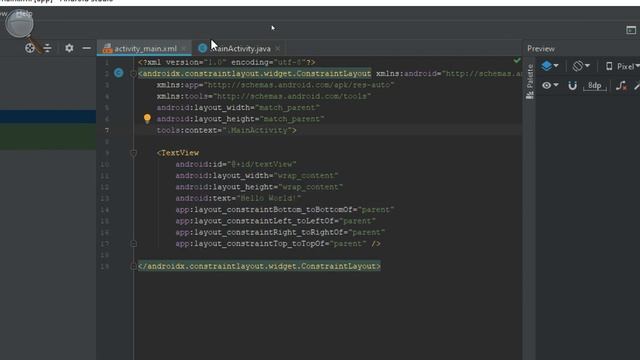
Task: Click fold marker at TextView closing line
Action: point(133,244)
